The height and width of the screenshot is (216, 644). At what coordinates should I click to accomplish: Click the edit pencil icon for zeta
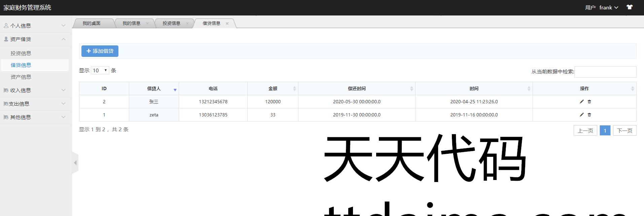(581, 115)
